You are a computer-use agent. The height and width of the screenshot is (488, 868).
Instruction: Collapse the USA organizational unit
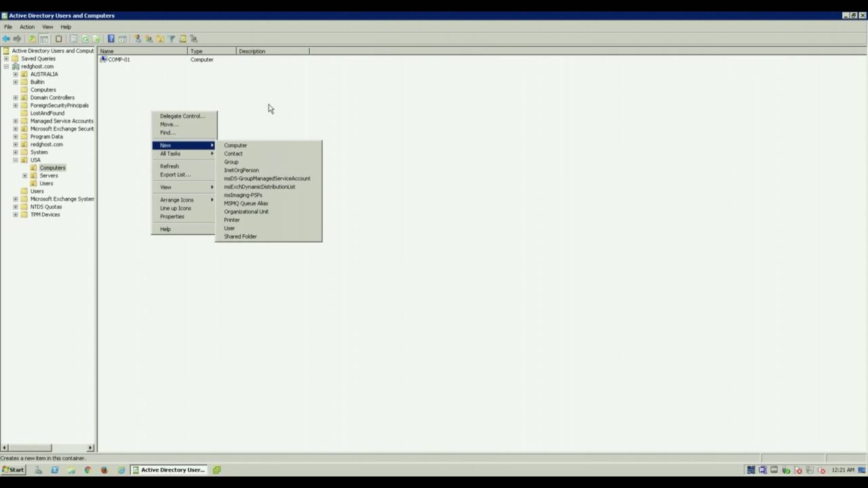tap(16, 160)
